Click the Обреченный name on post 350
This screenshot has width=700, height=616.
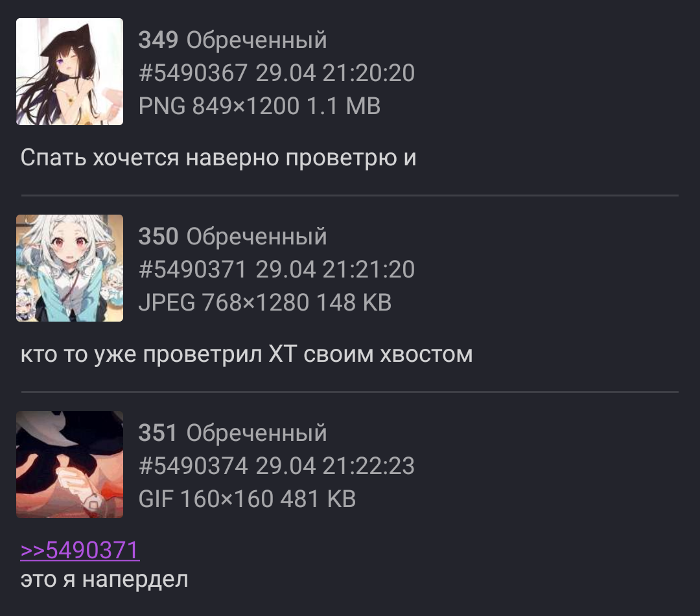point(257,237)
